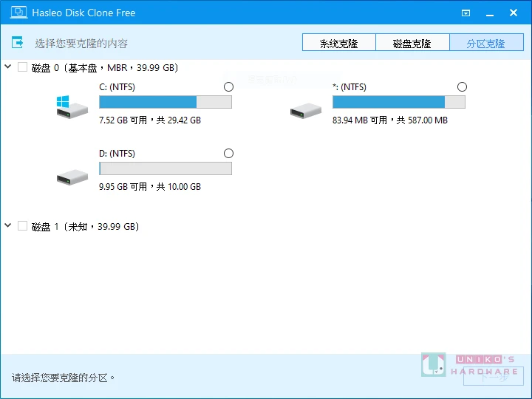The image size is (532, 399).
Task: Click the text 7.52 GB 可用, 共 29.42 GB
Action: click(150, 120)
